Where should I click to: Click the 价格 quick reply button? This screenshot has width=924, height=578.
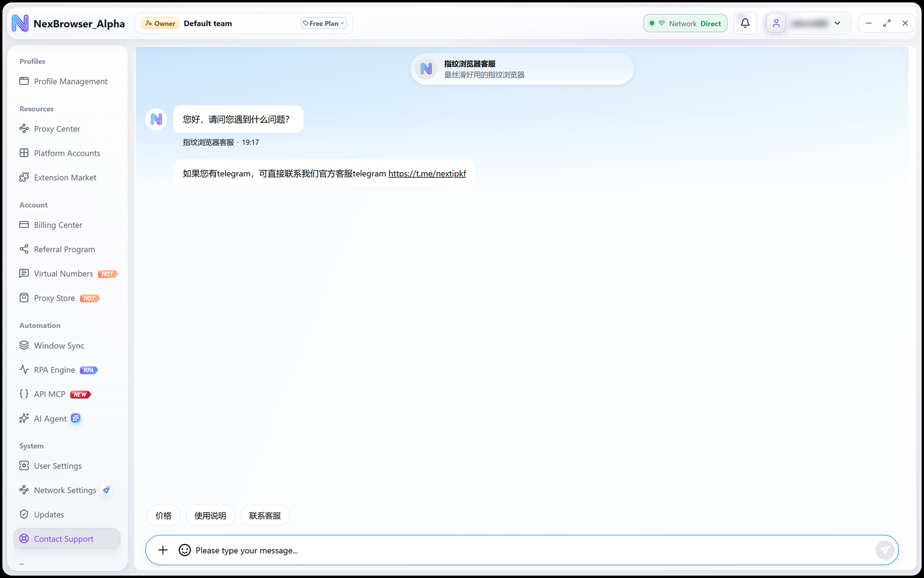164,515
